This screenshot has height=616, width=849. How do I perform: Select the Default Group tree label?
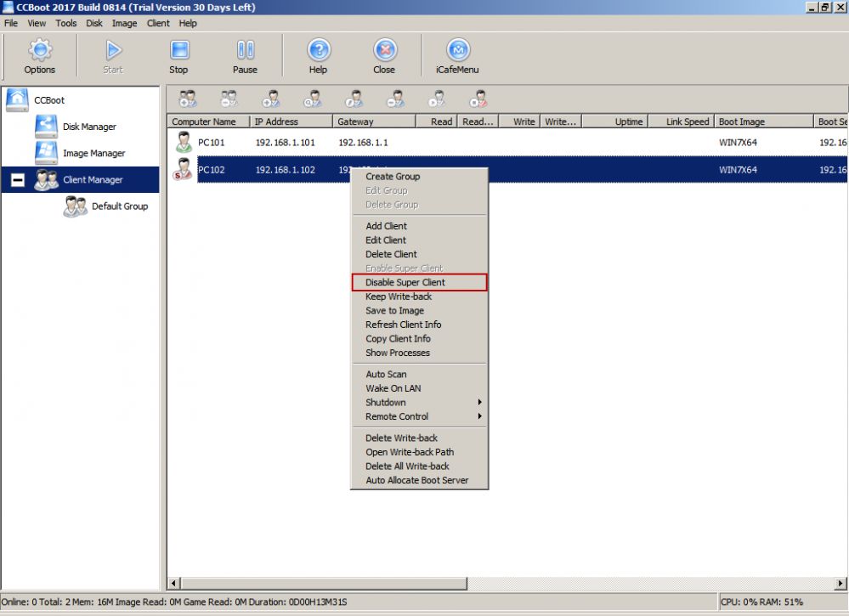pos(120,206)
